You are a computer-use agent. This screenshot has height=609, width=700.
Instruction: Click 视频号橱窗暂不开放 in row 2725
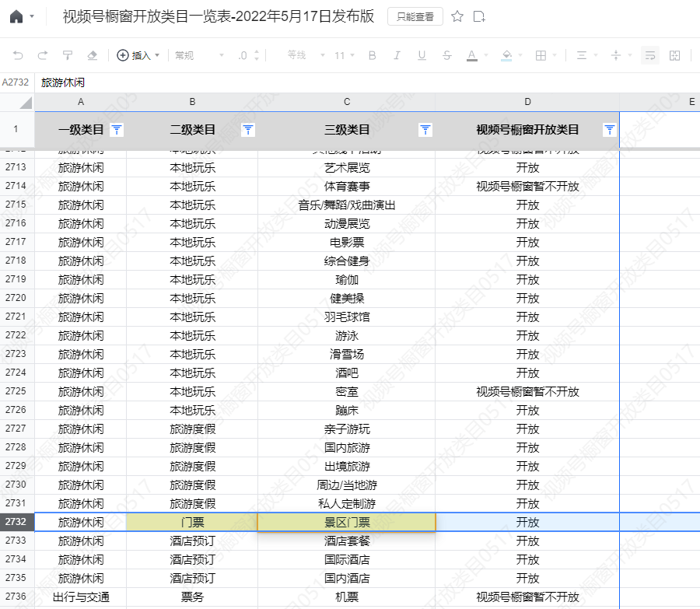click(x=527, y=392)
